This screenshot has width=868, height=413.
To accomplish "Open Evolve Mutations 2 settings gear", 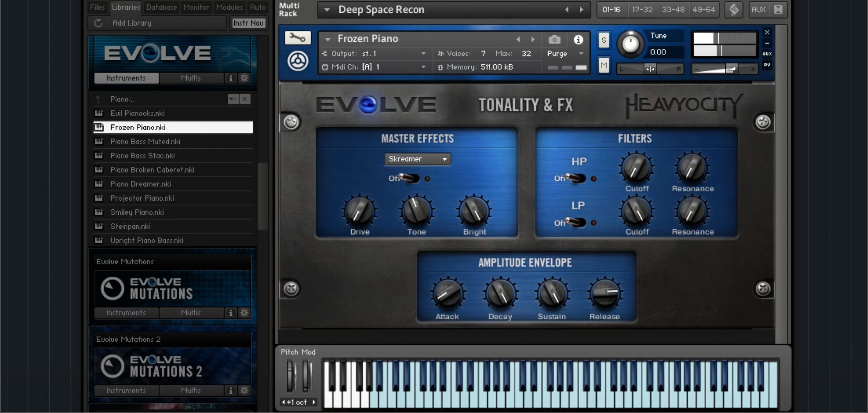I will click(244, 390).
